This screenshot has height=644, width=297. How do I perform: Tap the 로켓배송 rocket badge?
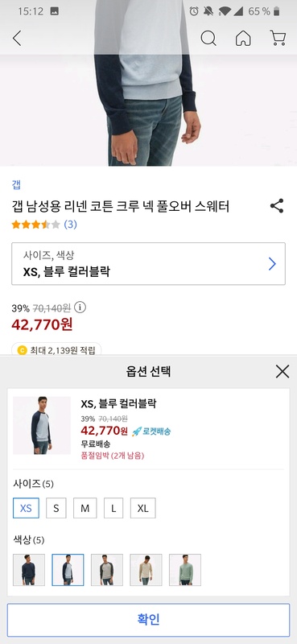coord(151,431)
